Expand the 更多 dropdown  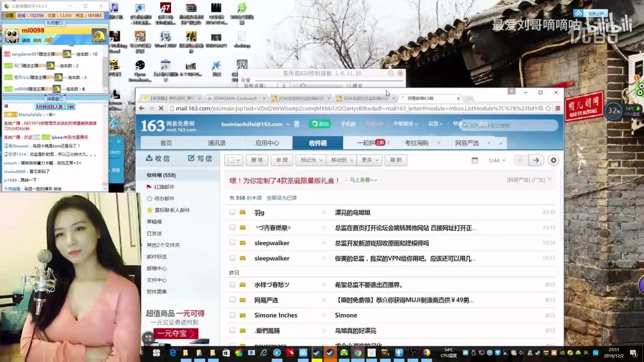[369, 160]
